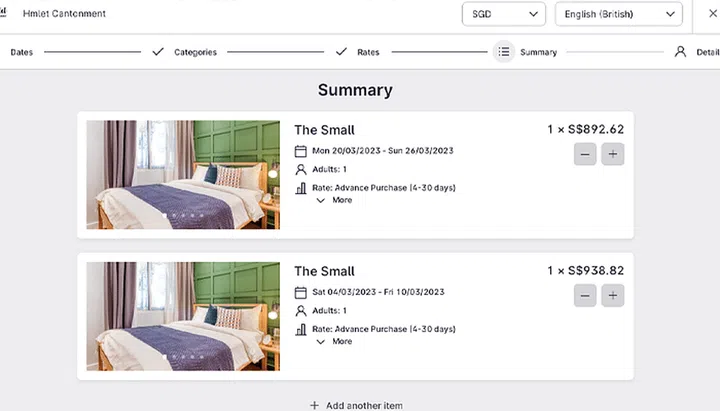Open the SGD currency dropdown

tap(503, 14)
